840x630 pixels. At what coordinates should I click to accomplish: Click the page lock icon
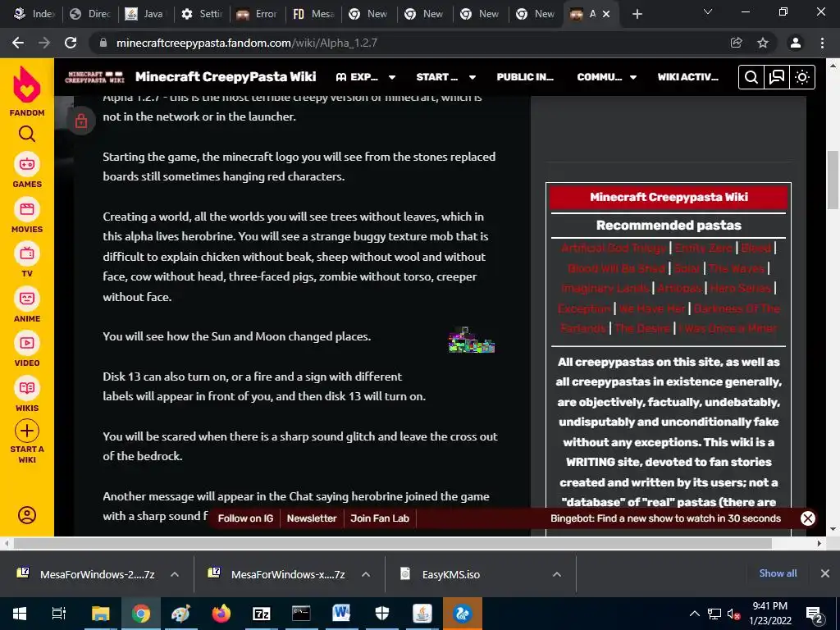(x=81, y=121)
